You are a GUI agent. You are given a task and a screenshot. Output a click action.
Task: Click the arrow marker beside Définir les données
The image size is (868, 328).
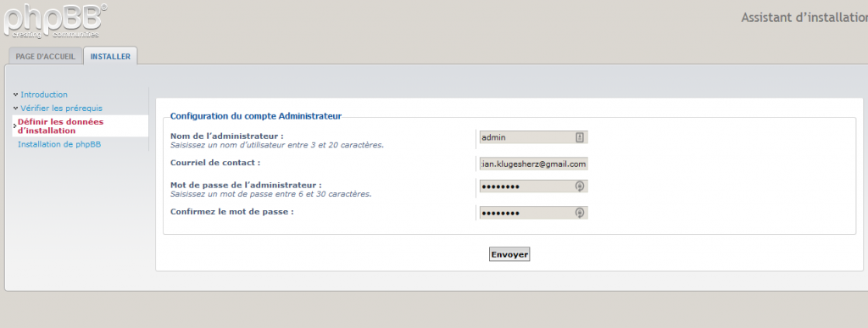click(x=15, y=126)
